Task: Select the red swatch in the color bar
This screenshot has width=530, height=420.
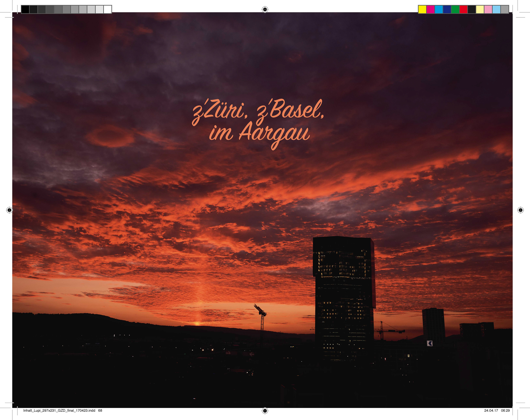Action: tap(463, 9)
